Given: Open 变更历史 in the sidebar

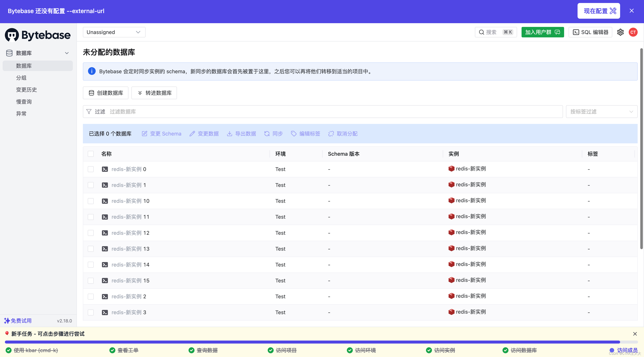Looking at the screenshot, I should tap(27, 90).
